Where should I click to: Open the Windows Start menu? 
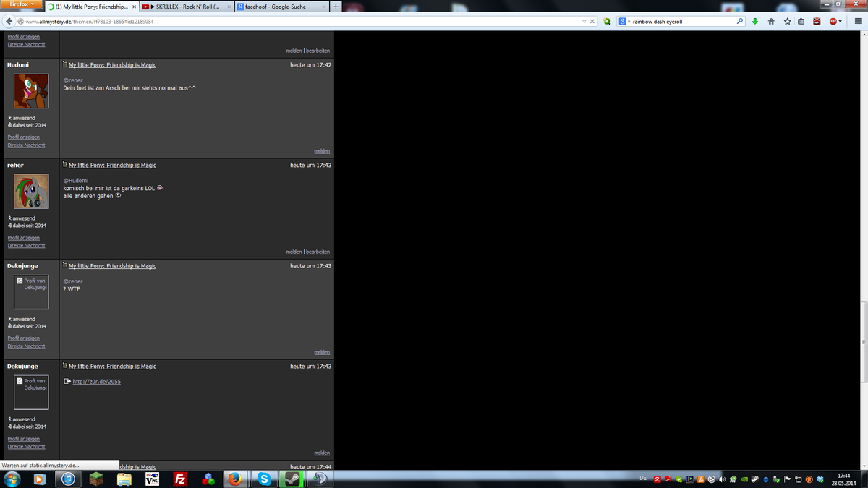tap(12, 479)
